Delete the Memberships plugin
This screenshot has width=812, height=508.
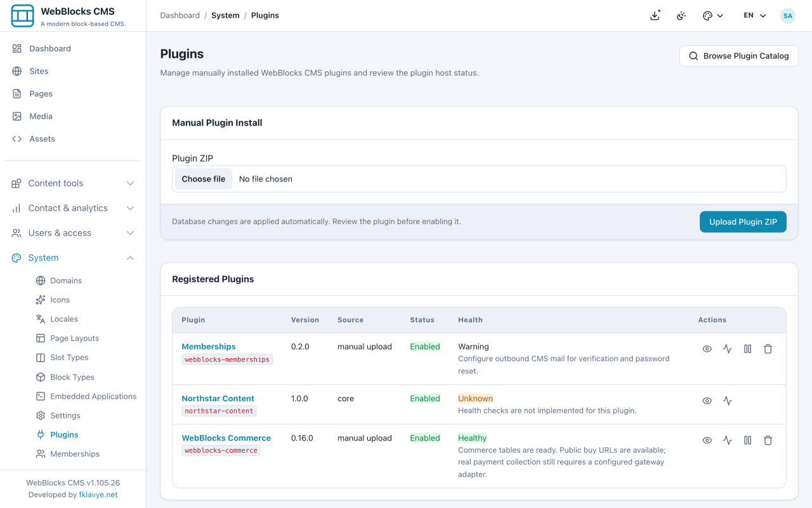[768, 349]
